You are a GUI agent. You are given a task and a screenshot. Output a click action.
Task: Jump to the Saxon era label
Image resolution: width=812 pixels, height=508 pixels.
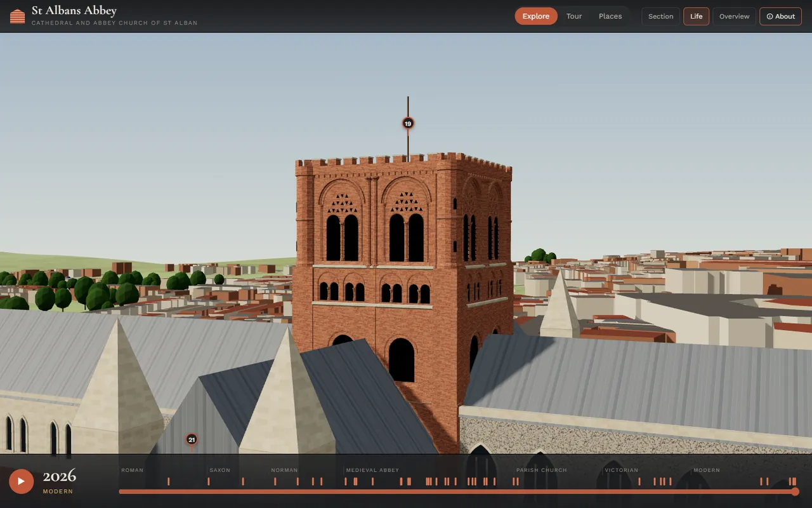220,471
